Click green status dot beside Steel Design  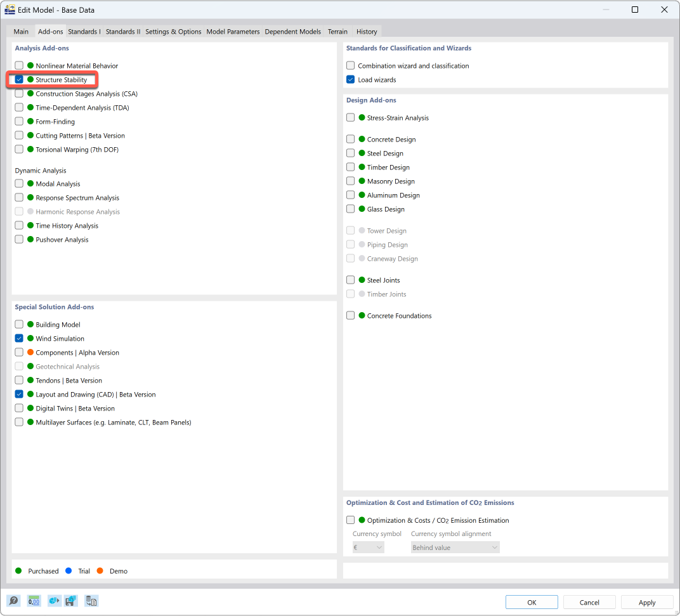pyautogui.click(x=362, y=154)
